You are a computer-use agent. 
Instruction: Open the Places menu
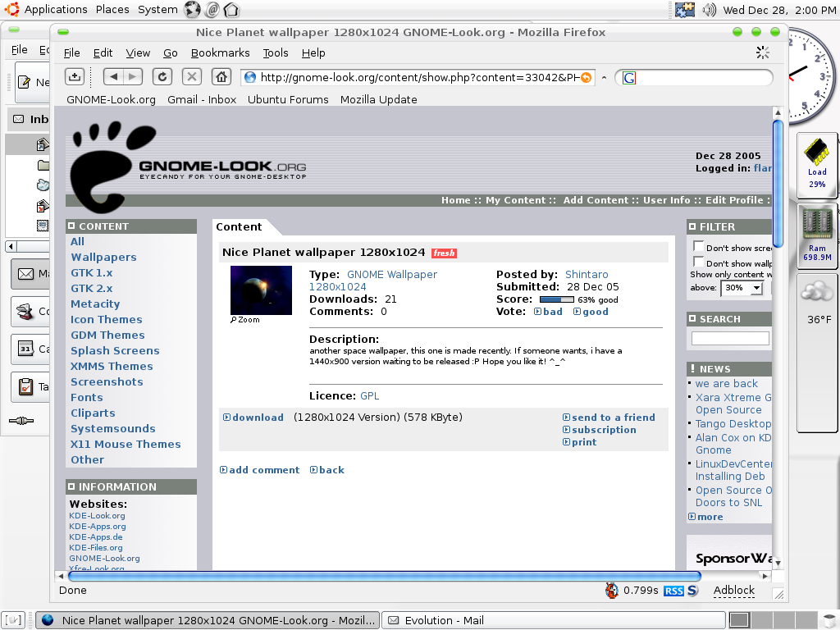click(112, 10)
